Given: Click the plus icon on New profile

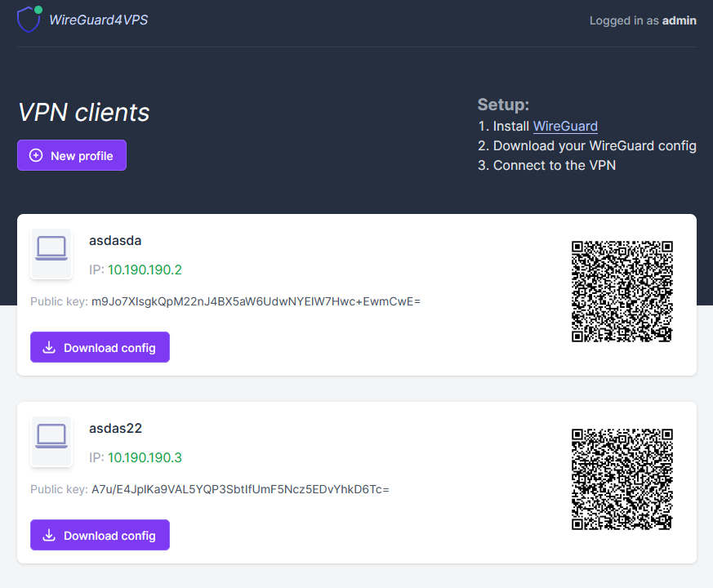Looking at the screenshot, I should pos(36,154).
